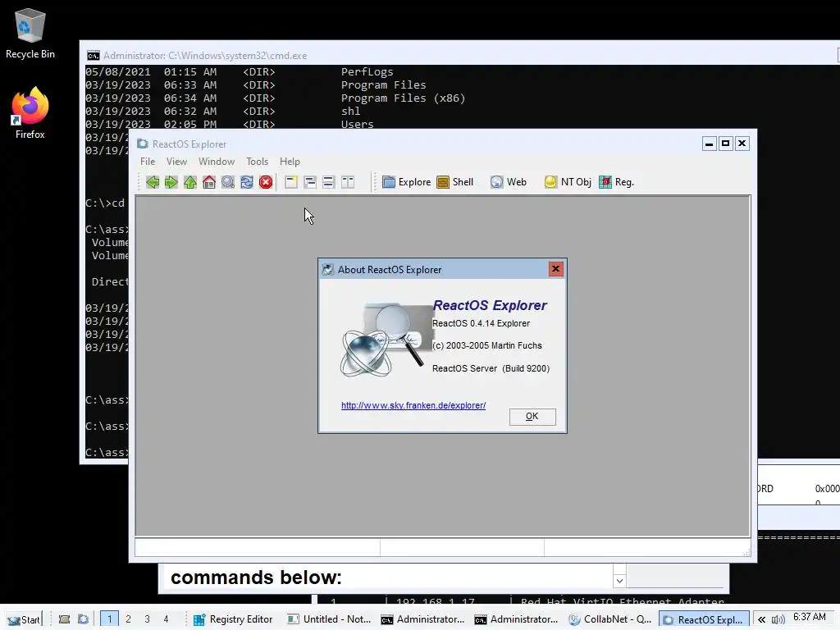Click the green Forward arrow icon
This screenshot has width=840, height=630.
(171, 182)
